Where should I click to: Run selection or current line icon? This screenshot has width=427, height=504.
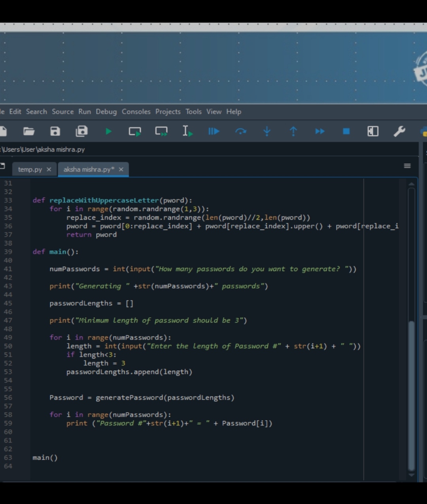click(x=187, y=131)
